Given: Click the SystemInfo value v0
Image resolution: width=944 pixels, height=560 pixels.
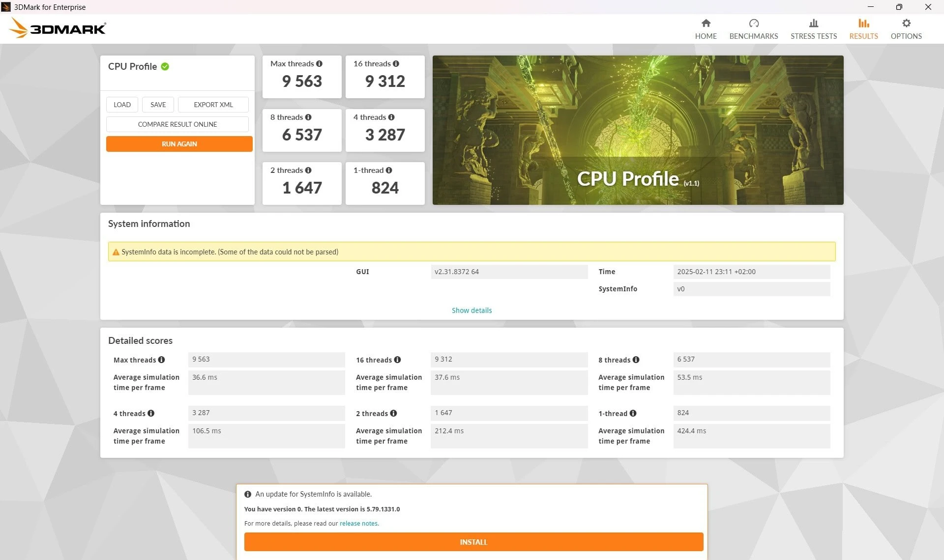Looking at the screenshot, I should point(752,289).
